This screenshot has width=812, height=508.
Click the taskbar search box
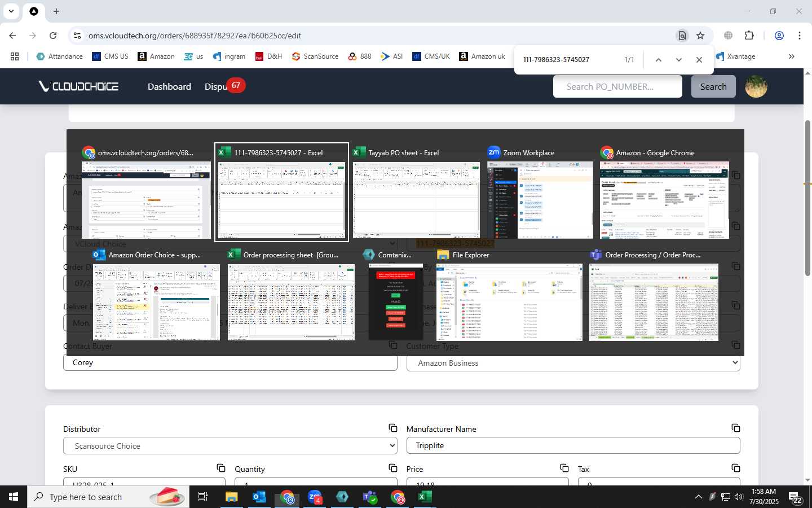(x=108, y=497)
